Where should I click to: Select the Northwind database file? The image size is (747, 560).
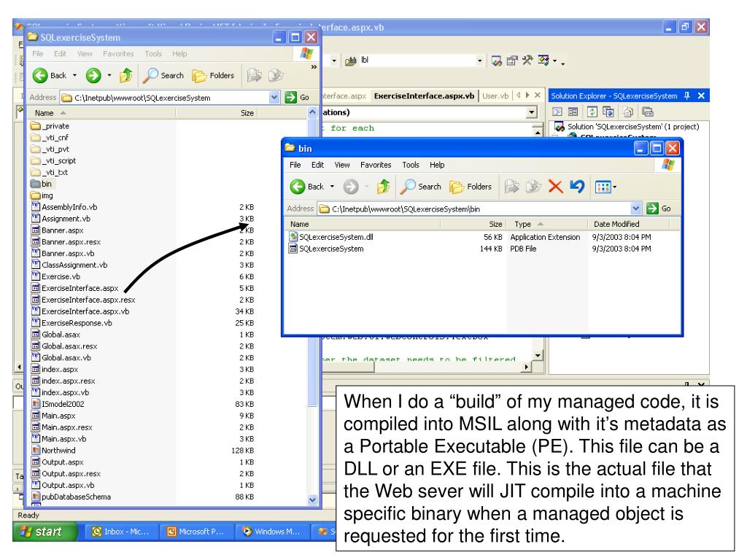(x=53, y=450)
